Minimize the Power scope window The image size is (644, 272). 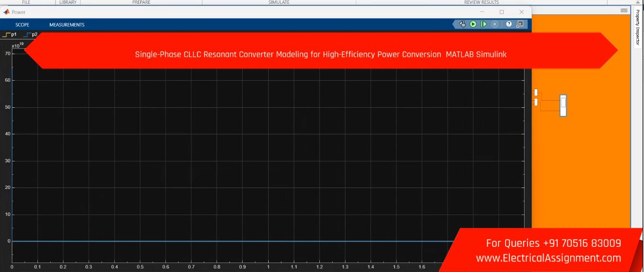(482, 12)
